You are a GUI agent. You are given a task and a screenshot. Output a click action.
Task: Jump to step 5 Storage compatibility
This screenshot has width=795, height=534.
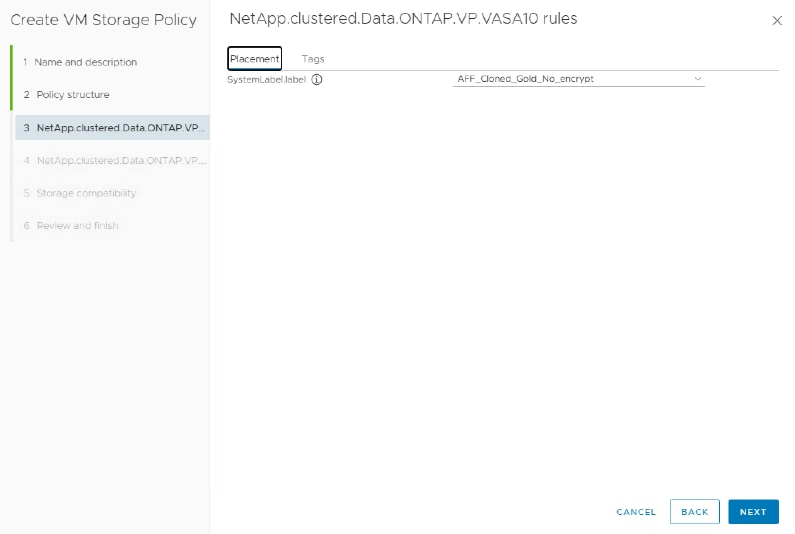tap(80, 193)
